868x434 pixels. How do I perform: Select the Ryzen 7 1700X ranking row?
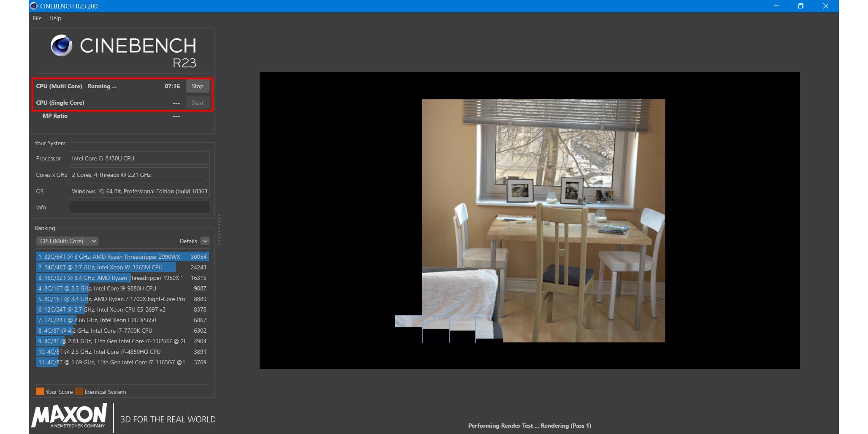click(x=122, y=299)
